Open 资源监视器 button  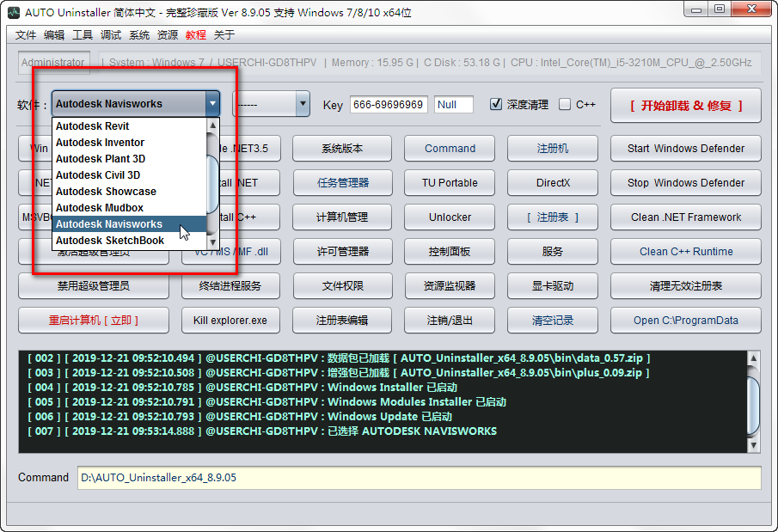[x=450, y=285]
